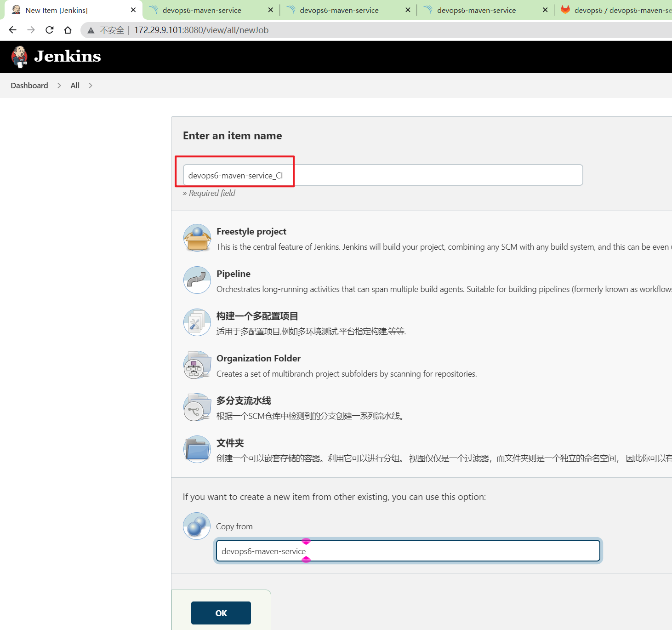This screenshot has width=672, height=630.
Task: Go back with browser back arrow
Action: click(12, 30)
